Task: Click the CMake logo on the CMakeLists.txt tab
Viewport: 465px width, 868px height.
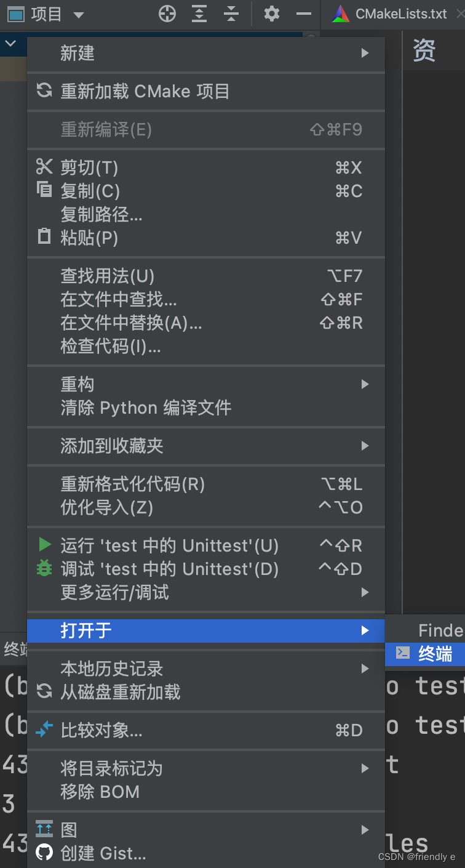Action: 340,14
